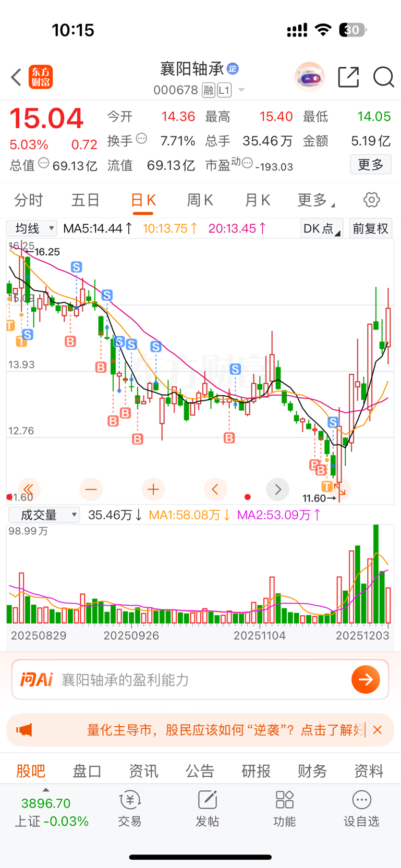Tap the expand chart diagonal arrow icon
Screen dimensions: 401x868
(x=340, y=489)
